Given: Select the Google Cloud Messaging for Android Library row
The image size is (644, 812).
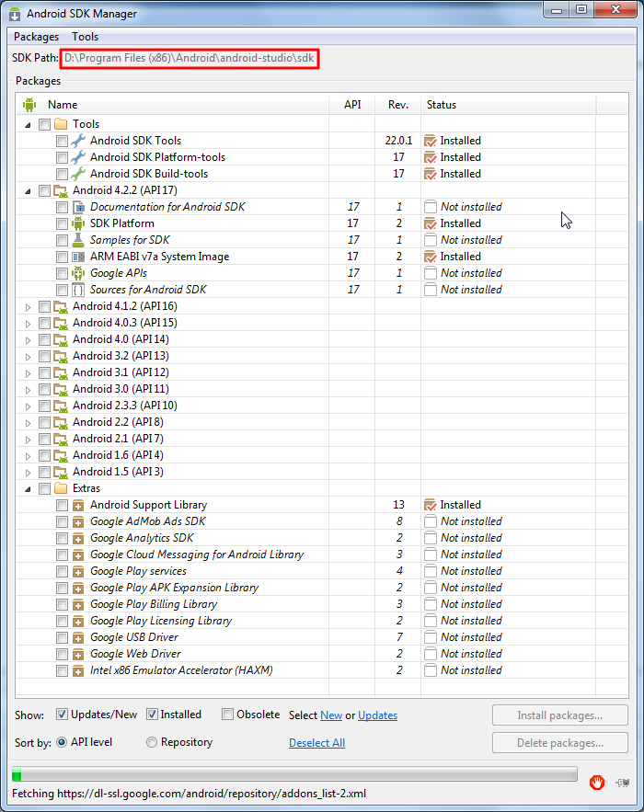Looking at the screenshot, I should (x=322, y=555).
